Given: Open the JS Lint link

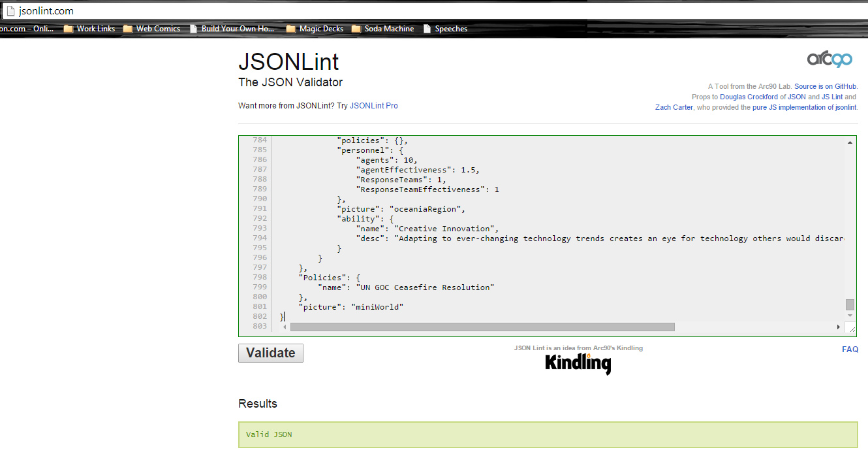Looking at the screenshot, I should coord(832,97).
